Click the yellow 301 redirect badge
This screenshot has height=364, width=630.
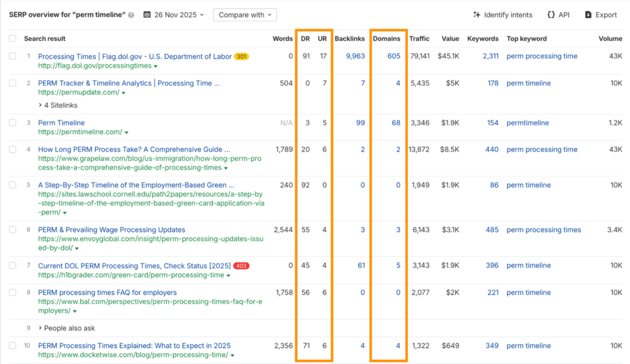[241, 57]
